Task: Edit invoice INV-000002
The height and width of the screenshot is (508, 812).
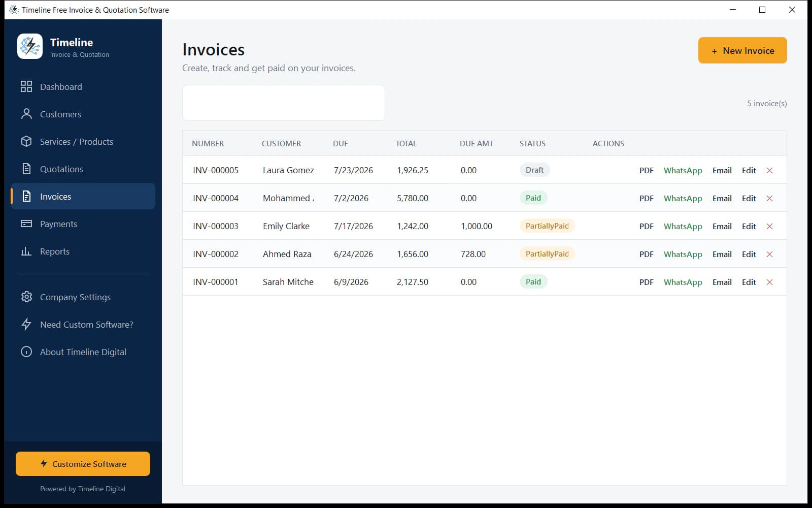Action: click(749, 254)
